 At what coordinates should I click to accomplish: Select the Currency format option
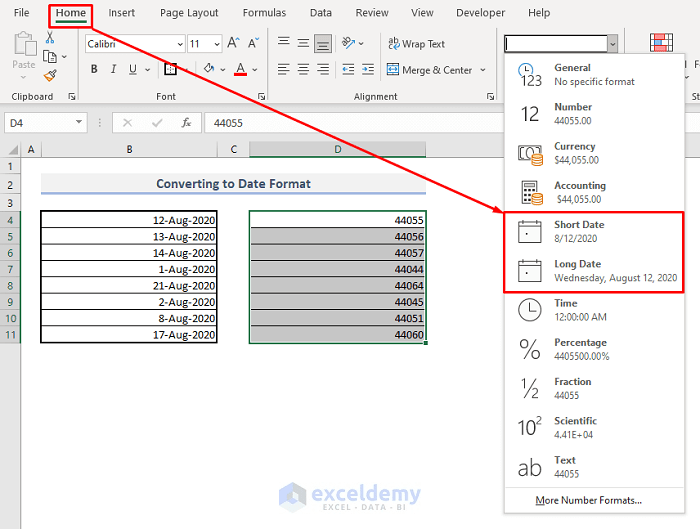594,153
